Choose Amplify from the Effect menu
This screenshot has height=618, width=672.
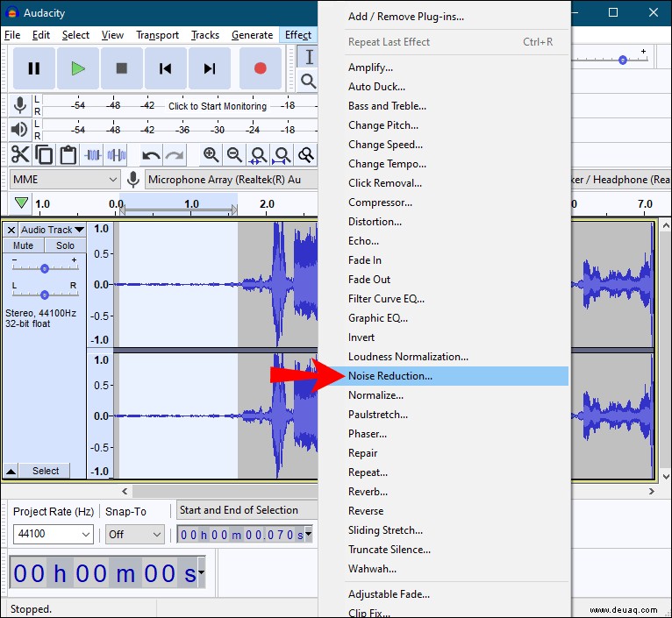point(456,67)
